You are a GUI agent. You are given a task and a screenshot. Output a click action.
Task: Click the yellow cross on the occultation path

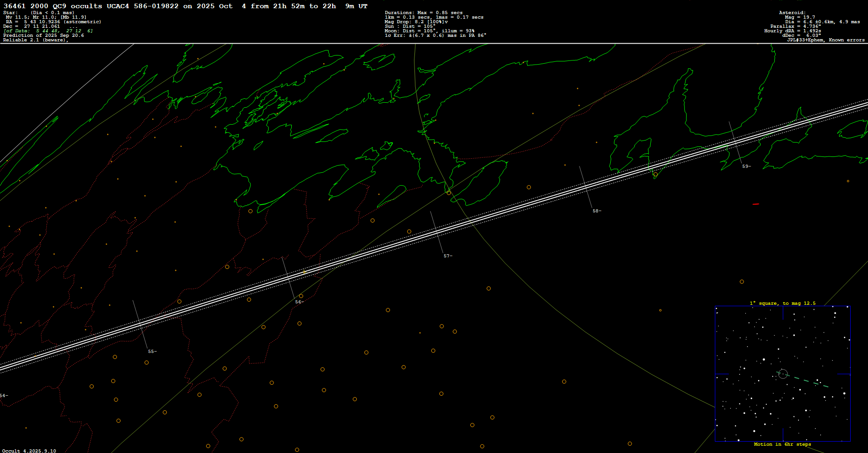pos(304,272)
